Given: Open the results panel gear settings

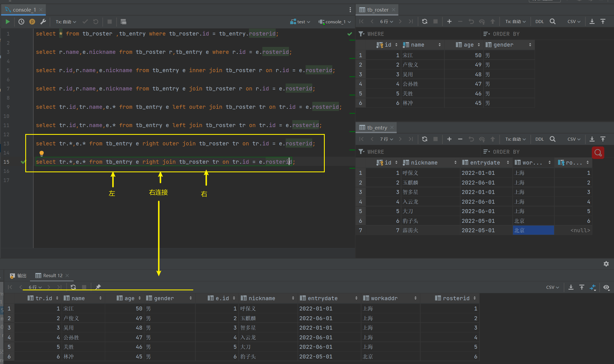Looking at the screenshot, I should (606, 264).
